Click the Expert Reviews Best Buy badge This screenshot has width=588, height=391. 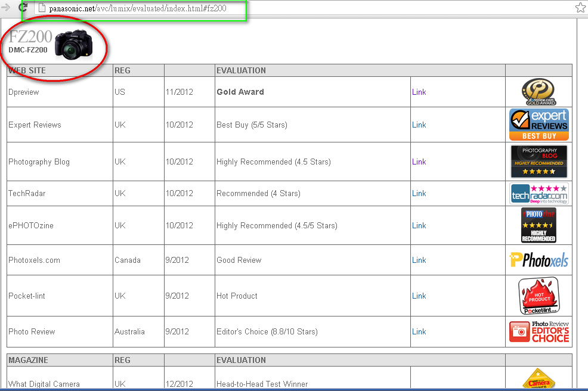539,125
